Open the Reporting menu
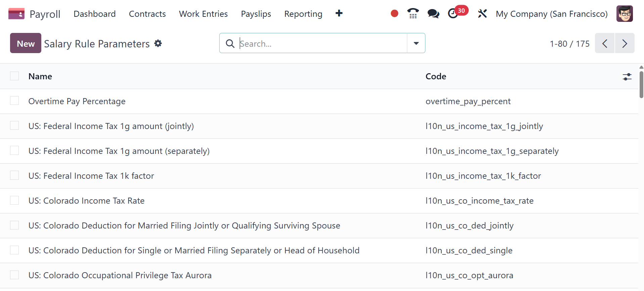Image resolution: width=644 pixels, height=291 pixels. [303, 14]
